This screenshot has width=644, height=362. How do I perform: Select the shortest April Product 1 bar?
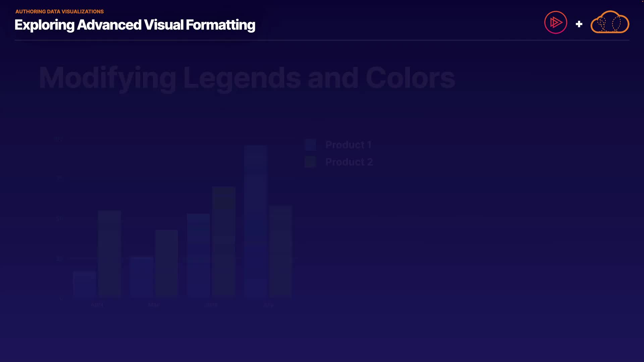pos(85,284)
